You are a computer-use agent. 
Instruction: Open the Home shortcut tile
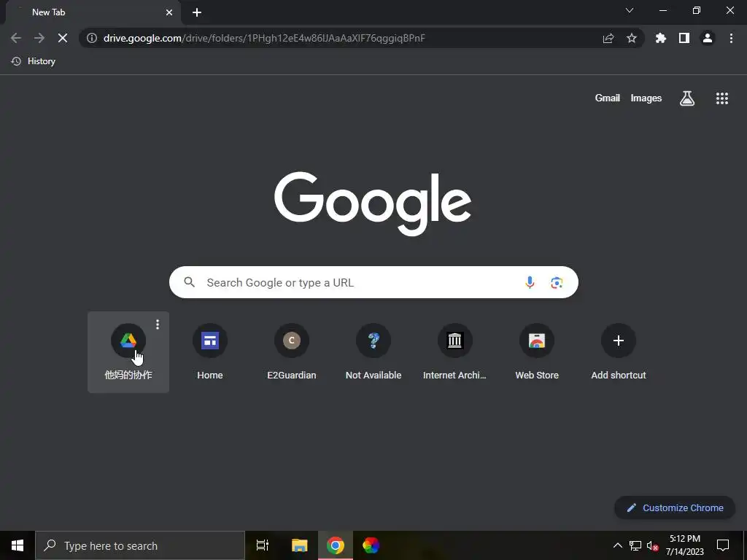210,352
